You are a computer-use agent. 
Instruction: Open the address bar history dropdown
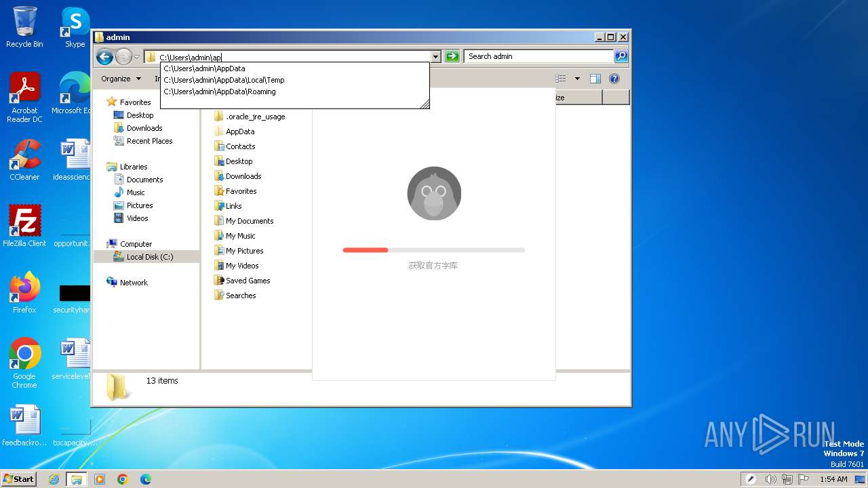pyautogui.click(x=436, y=56)
